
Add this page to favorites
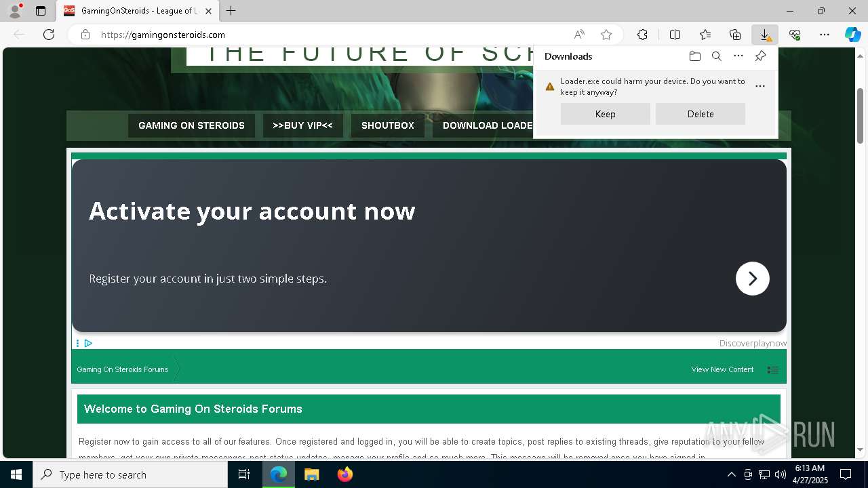(x=606, y=35)
